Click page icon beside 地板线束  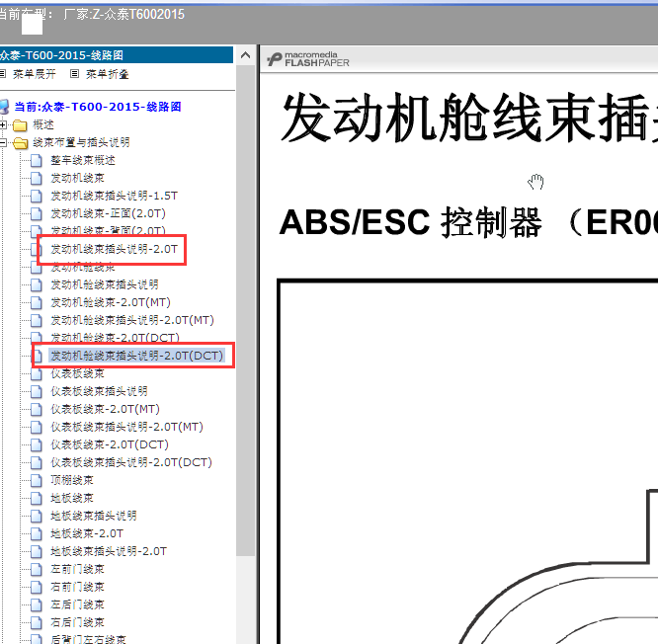coord(37,498)
